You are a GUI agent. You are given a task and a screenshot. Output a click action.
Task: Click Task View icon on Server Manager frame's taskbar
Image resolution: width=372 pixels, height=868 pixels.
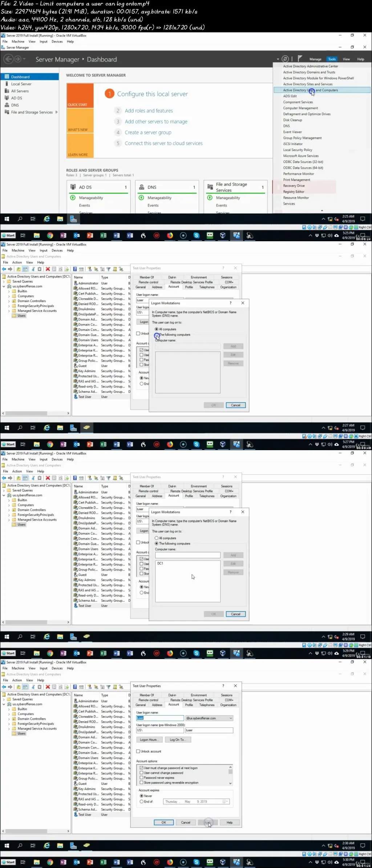pyautogui.click(x=33, y=219)
